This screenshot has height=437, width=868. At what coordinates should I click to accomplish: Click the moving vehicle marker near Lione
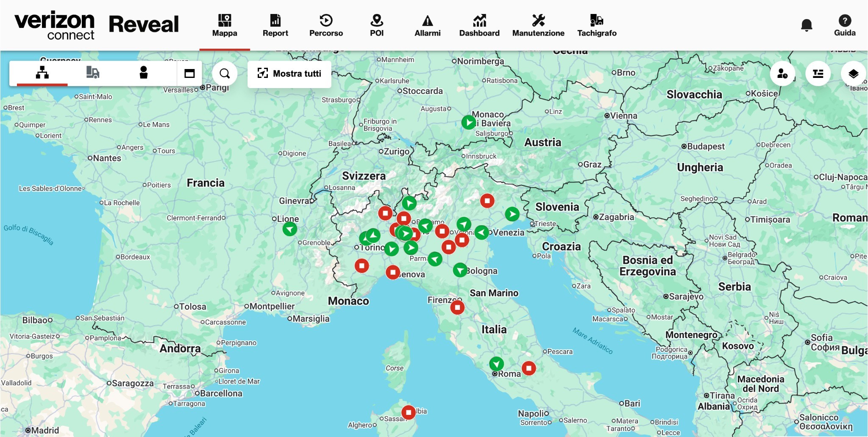290,229
